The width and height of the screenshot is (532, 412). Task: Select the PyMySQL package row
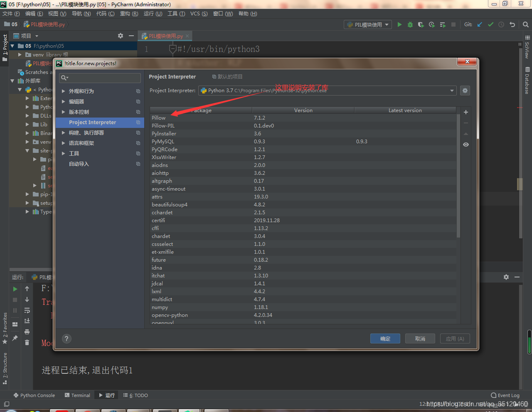pyautogui.click(x=303, y=142)
